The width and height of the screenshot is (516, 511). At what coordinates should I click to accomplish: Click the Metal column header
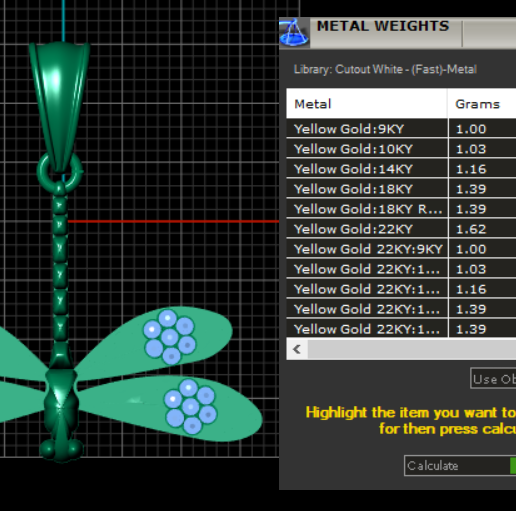(x=367, y=104)
